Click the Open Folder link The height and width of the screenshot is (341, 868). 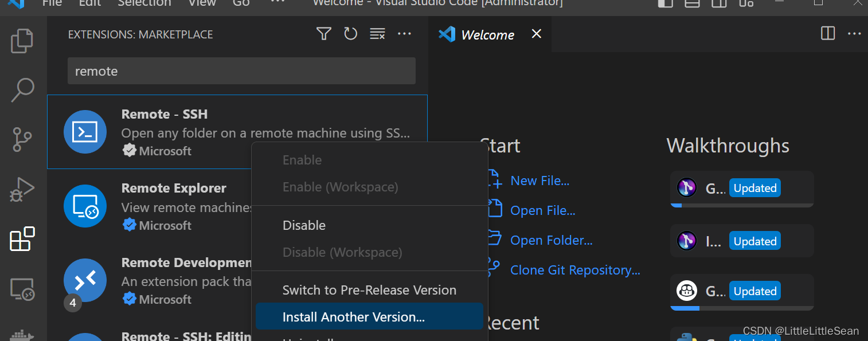(x=551, y=240)
